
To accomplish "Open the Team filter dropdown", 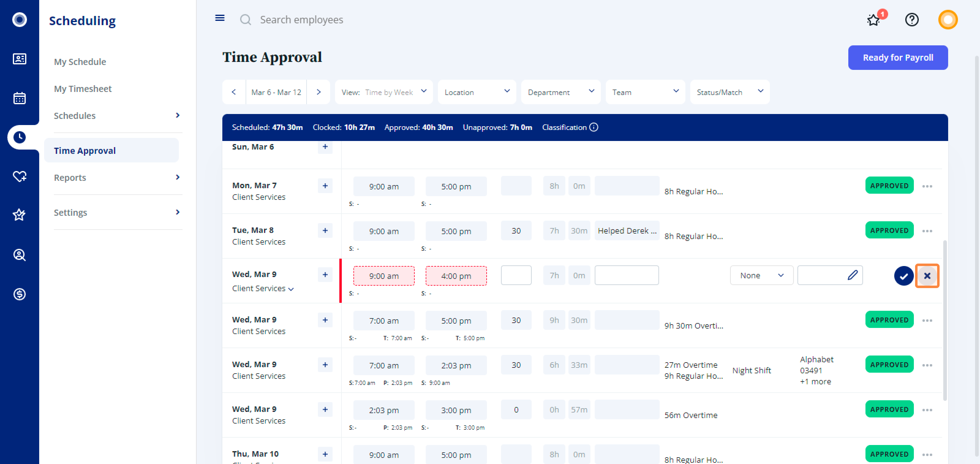I will (645, 92).
